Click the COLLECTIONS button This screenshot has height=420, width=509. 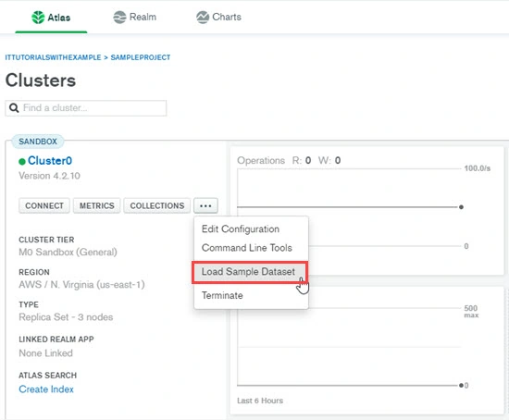157,205
